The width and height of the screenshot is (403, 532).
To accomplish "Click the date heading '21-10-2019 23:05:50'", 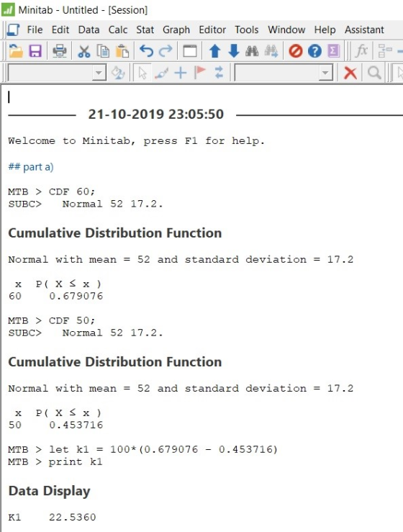I will point(155,114).
